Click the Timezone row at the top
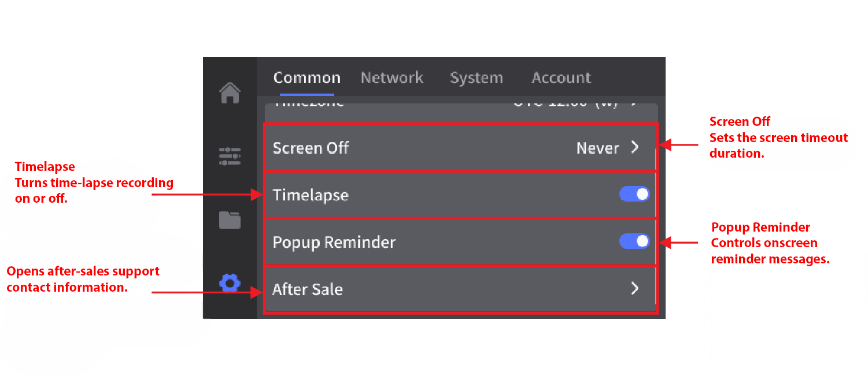This screenshot has width=868, height=376. point(405,104)
